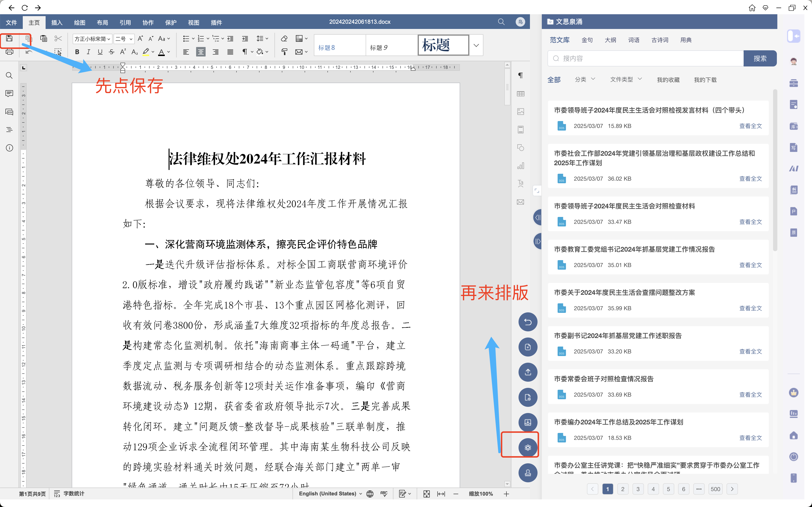Image resolution: width=812 pixels, height=507 pixels.
Task: Expand the styles gallery arrow
Action: 476,45
